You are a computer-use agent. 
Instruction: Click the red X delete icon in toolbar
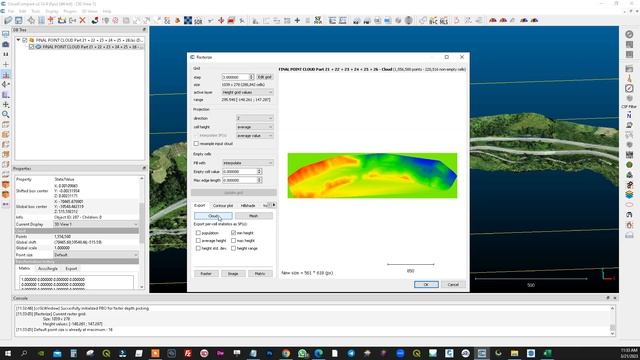[x=82, y=20]
